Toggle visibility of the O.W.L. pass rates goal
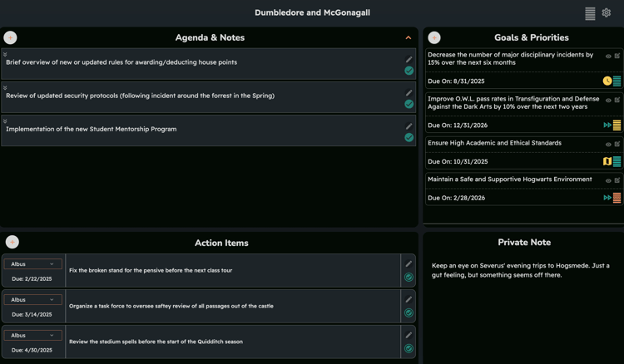Screen dimensions: 624x364 608,101
